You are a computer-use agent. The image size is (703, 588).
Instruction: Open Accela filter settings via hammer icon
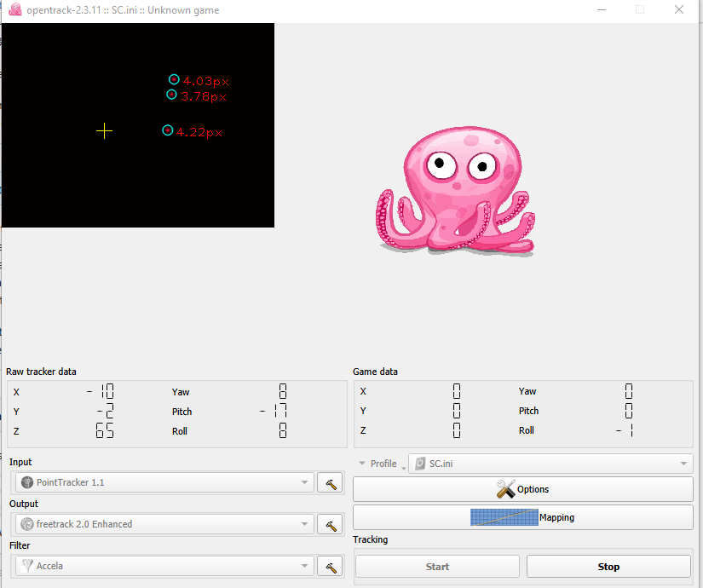(330, 566)
